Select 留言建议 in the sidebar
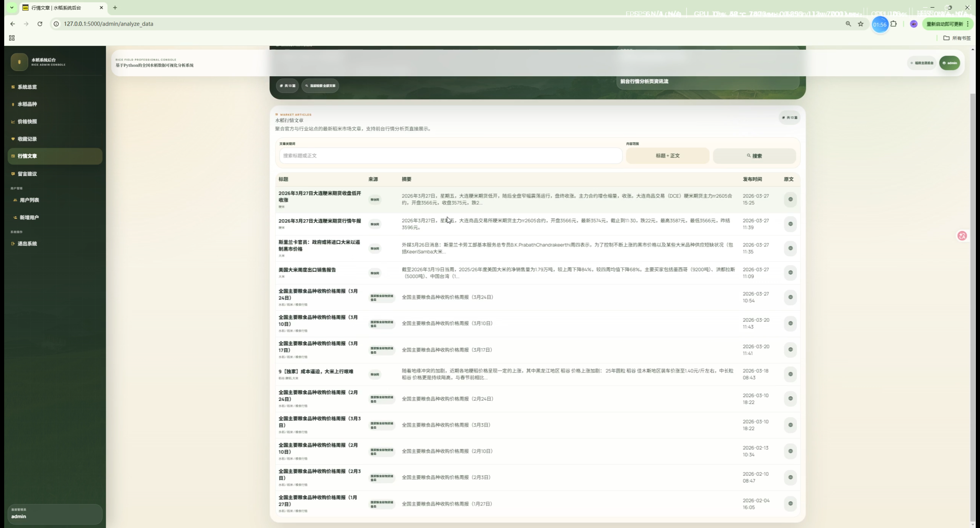The width and height of the screenshot is (980, 528). click(27, 174)
